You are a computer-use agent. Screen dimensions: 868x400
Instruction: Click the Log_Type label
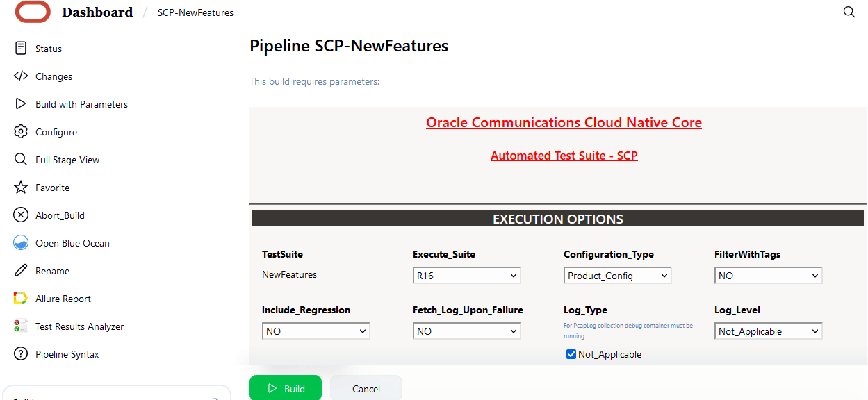coord(585,310)
